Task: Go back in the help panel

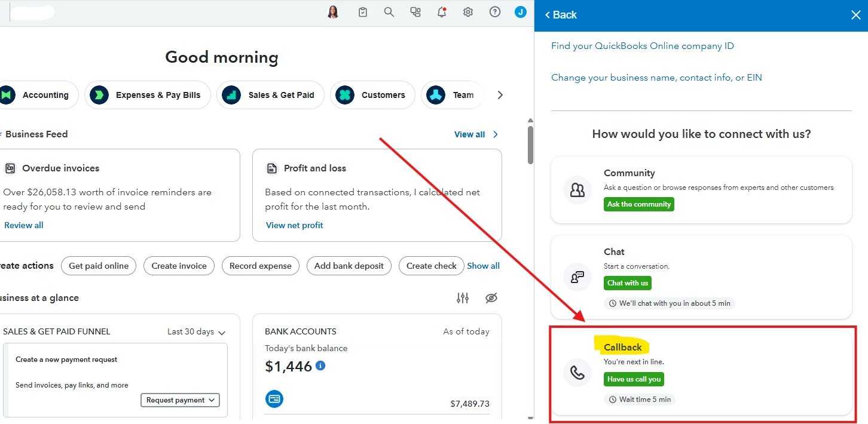Action: pyautogui.click(x=561, y=15)
